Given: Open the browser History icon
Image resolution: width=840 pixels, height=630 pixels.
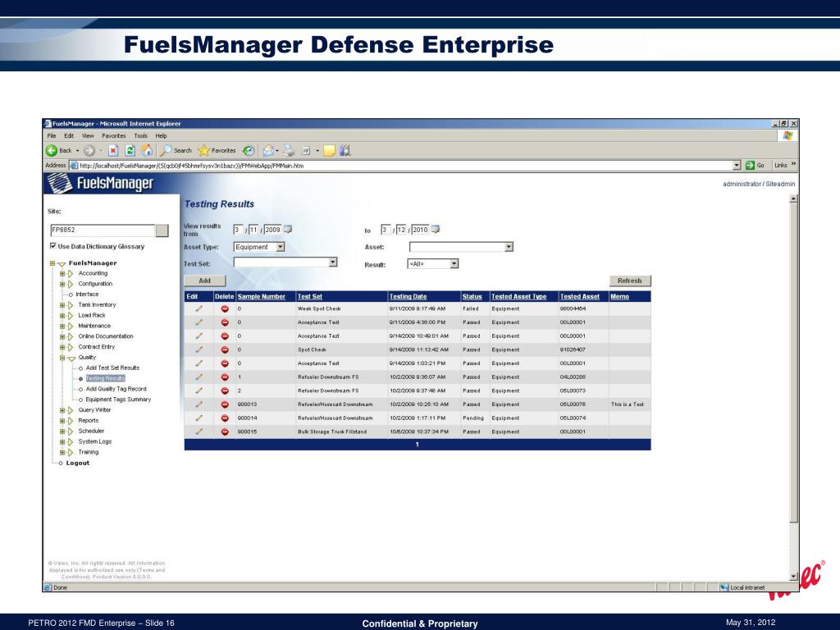Looking at the screenshot, I should (248, 151).
